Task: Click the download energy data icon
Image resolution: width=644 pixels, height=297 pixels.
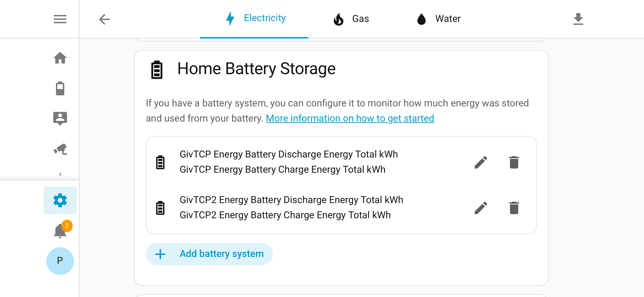Action: click(578, 19)
